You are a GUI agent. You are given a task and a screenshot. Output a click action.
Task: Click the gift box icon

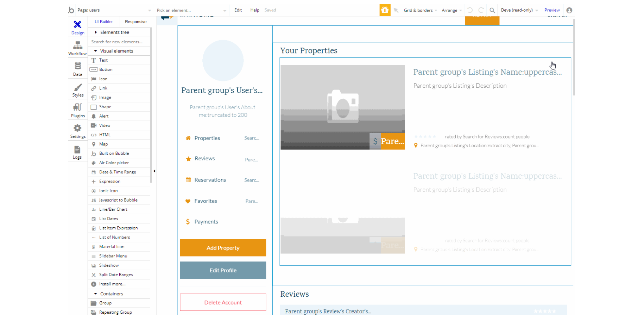pyautogui.click(x=385, y=10)
